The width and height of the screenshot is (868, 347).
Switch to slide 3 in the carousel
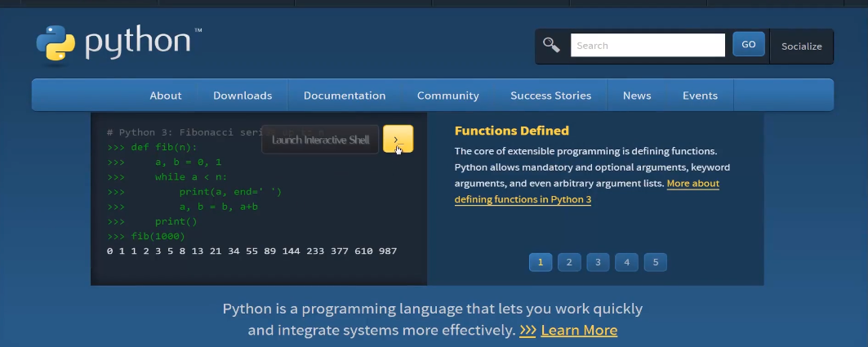[x=598, y=262]
